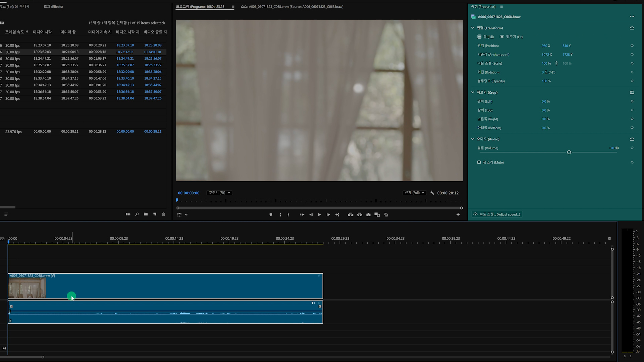Select the Program 1080p 23.98 tab
This screenshot has width=644, height=362.
coord(200,7)
